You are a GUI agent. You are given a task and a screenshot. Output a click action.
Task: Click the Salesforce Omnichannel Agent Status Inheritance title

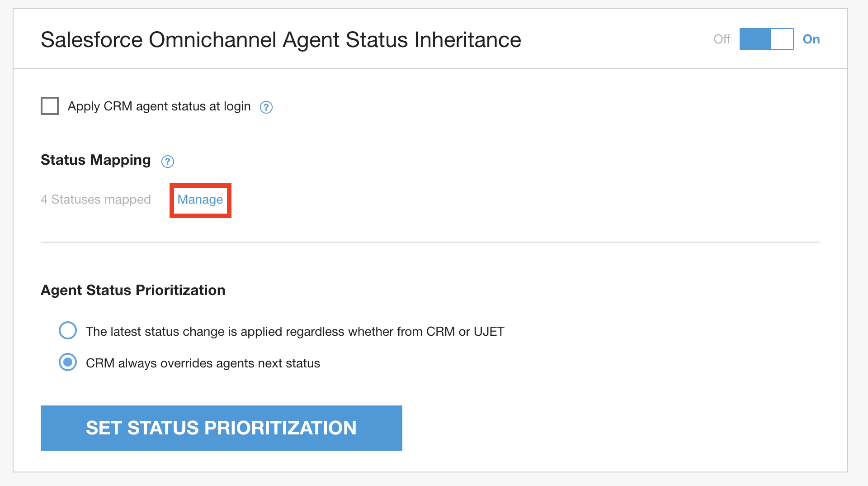281,40
